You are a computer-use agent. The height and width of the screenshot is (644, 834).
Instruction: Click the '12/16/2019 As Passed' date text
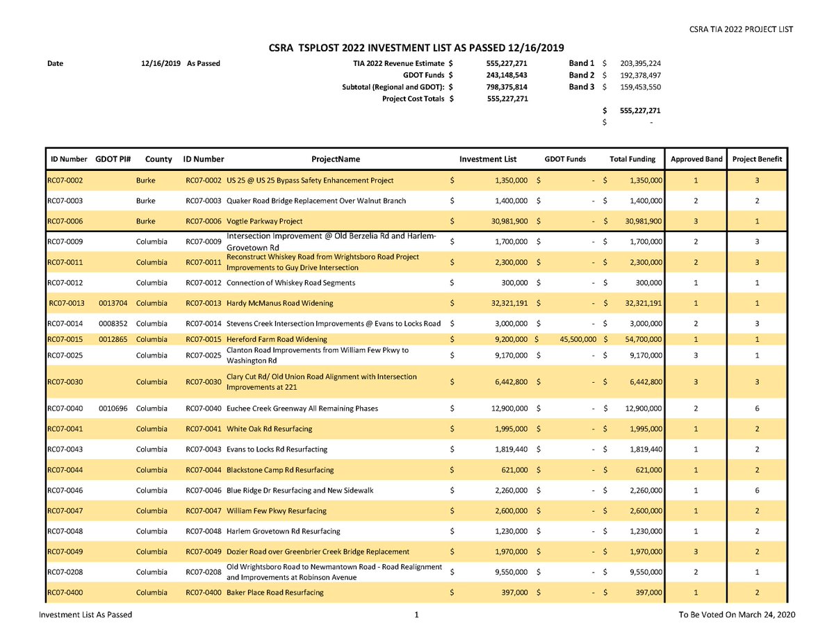(180, 63)
